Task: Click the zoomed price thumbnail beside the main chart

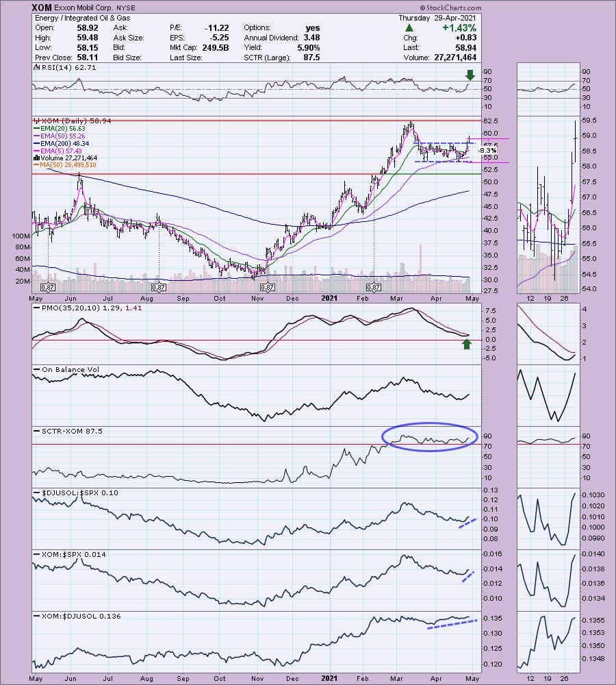Action: pyautogui.click(x=548, y=204)
